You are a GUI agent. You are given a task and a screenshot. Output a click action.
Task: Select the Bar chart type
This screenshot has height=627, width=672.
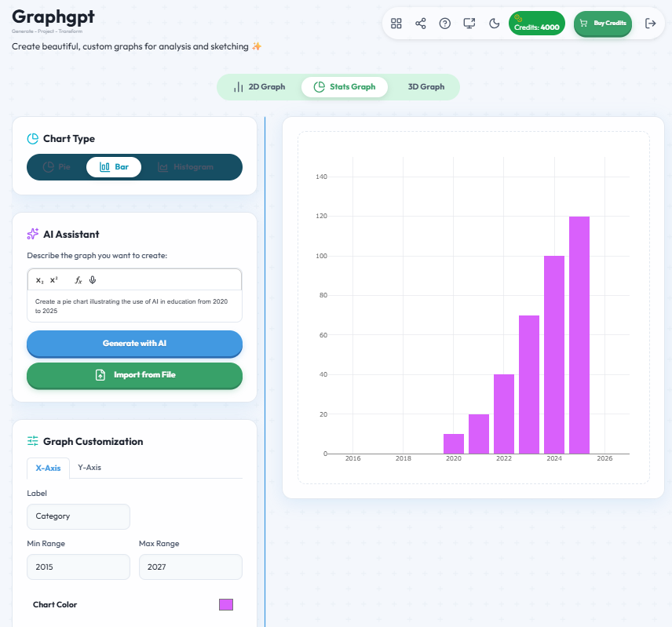[x=114, y=166]
